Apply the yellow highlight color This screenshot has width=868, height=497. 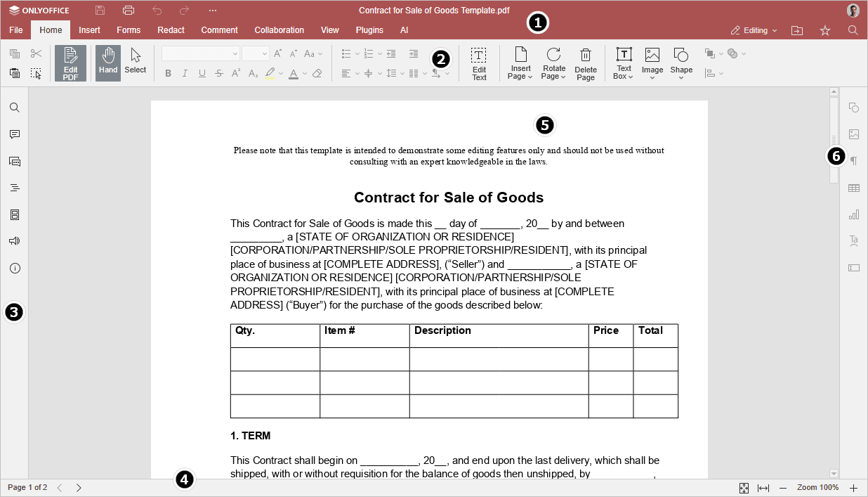click(x=270, y=73)
